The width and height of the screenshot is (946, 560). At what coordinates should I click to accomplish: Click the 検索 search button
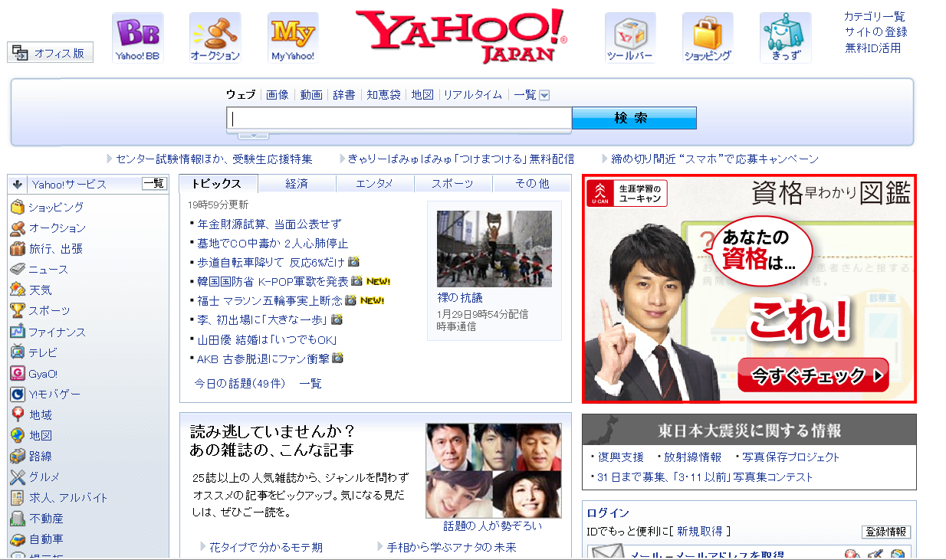634,118
